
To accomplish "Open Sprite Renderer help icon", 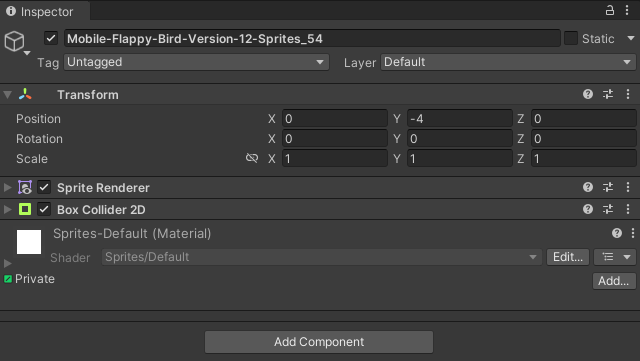I will [x=588, y=187].
